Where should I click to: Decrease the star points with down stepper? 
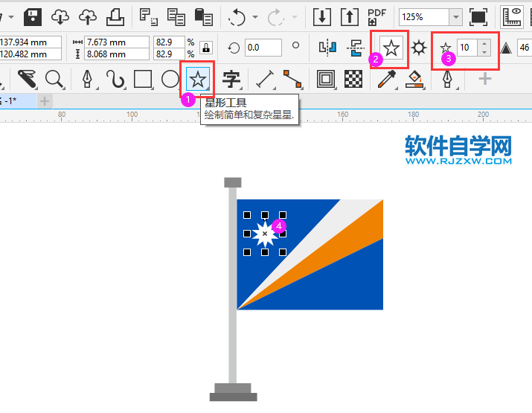click(x=484, y=51)
